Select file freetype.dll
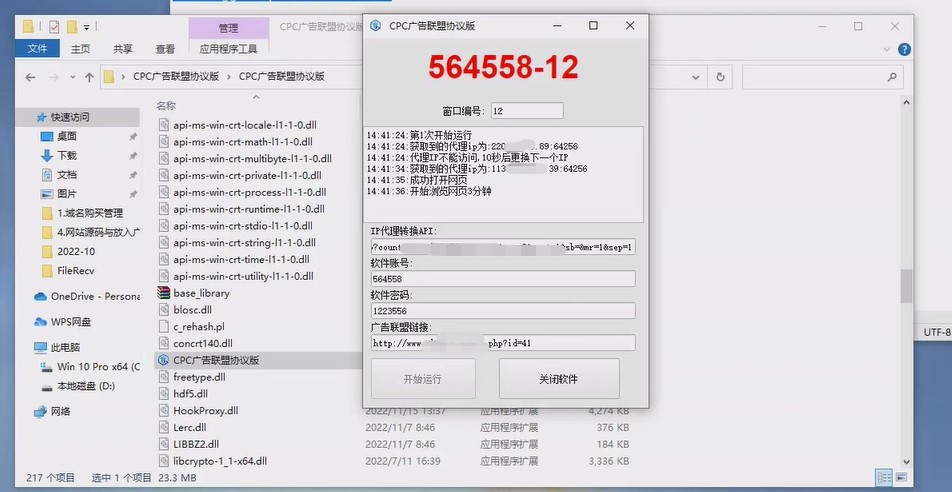 (199, 377)
